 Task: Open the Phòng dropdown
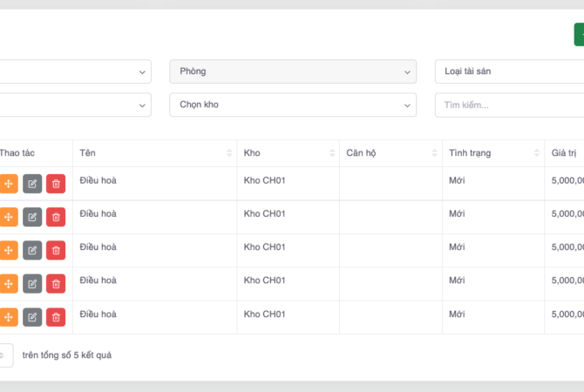[292, 71]
